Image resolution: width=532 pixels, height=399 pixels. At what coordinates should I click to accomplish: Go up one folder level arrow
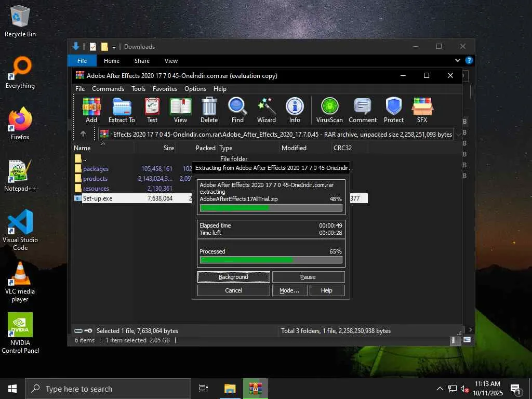(83, 134)
